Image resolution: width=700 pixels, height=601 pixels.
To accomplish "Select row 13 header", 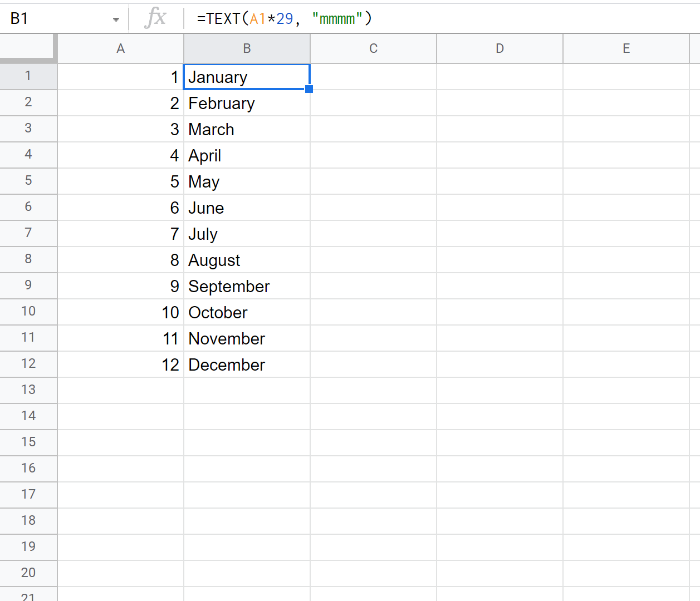I will (28, 390).
